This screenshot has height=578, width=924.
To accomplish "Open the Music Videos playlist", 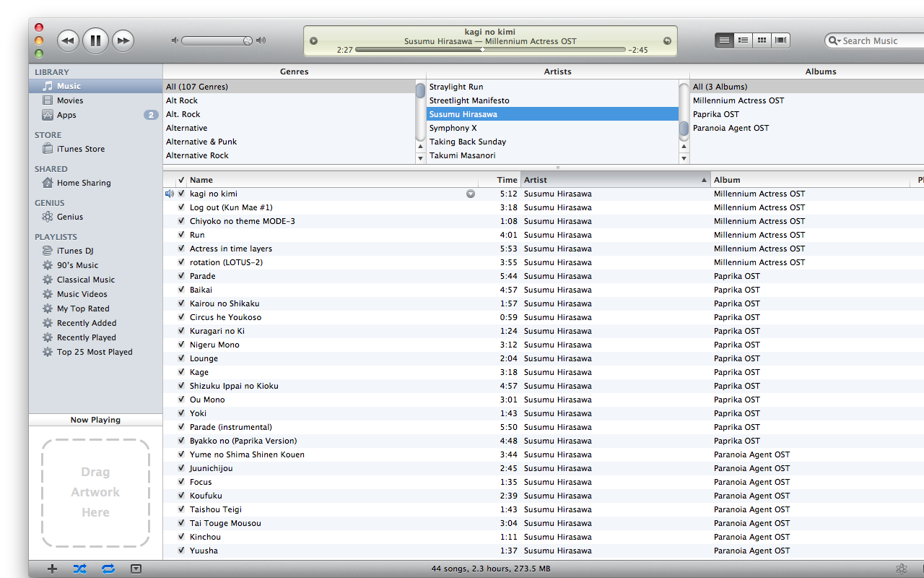I will coord(95,294).
